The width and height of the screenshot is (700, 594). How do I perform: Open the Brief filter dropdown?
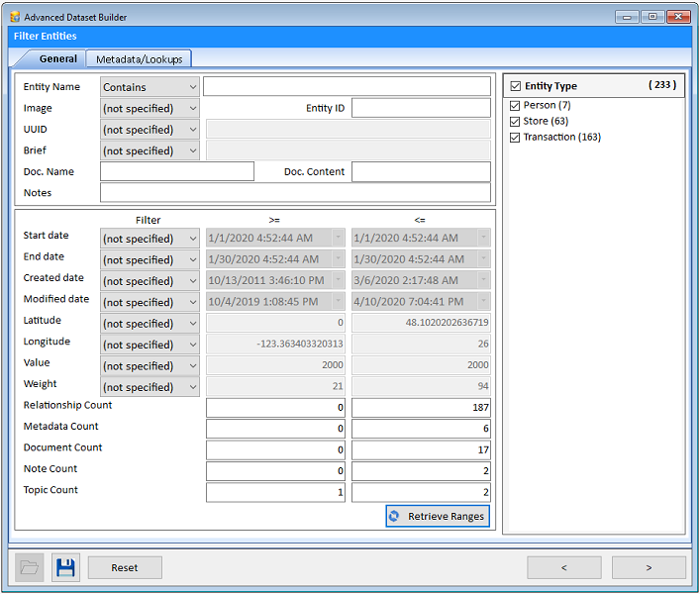click(x=150, y=150)
